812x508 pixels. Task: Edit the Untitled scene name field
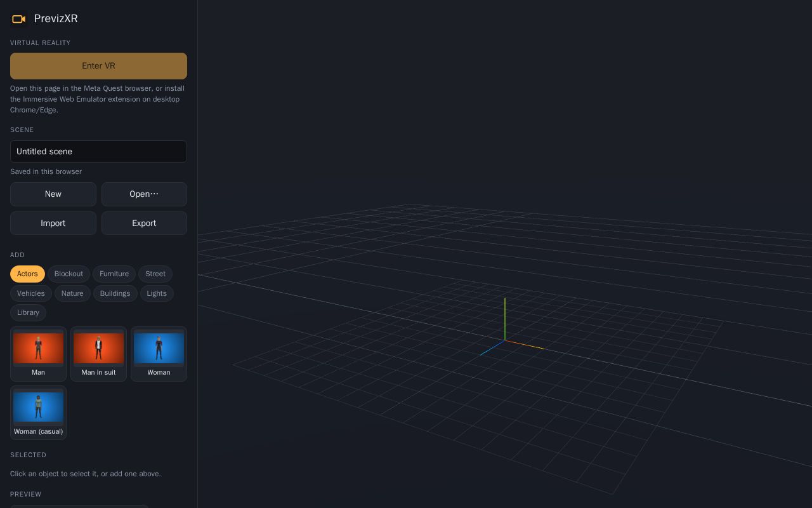point(98,151)
